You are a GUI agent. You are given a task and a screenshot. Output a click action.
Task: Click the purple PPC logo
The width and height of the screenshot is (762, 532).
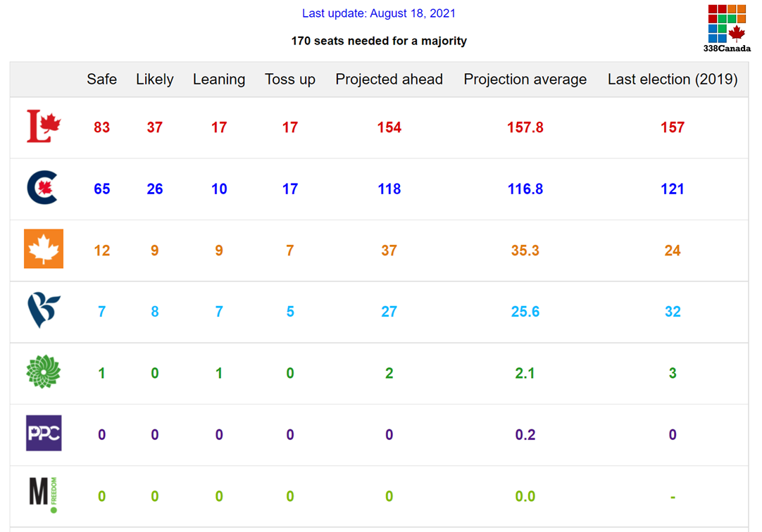point(44,433)
